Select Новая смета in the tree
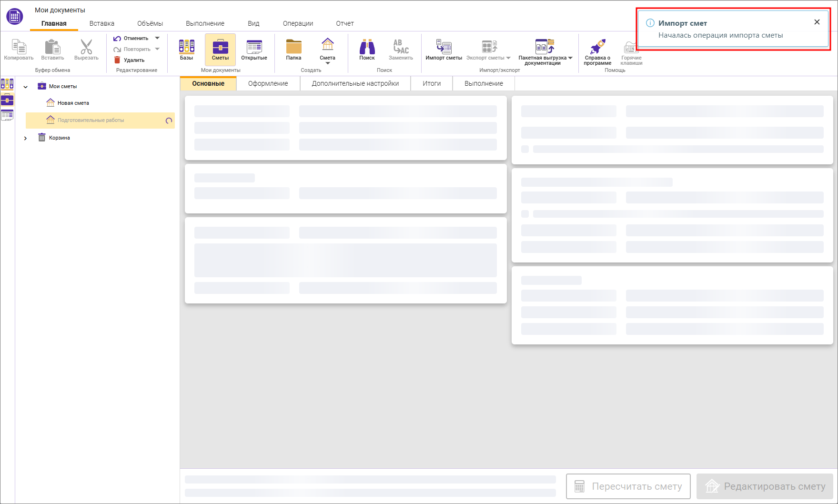This screenshot has width=838, height=504. tap(73, 103)
